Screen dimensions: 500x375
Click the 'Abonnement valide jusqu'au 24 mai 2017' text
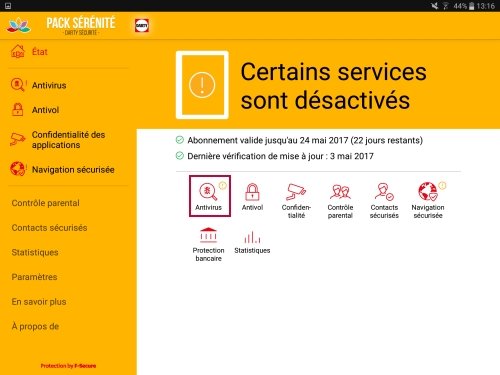(268, 140)
